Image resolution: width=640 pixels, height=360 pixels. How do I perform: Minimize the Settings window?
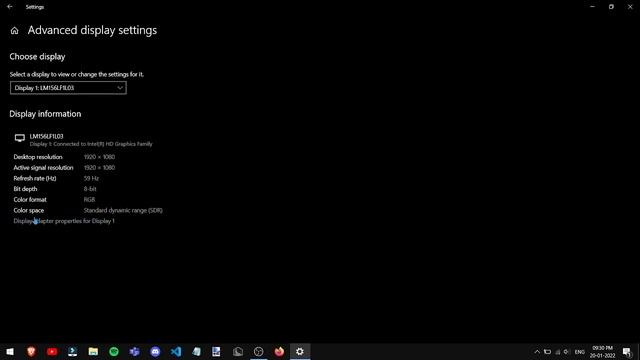[x=592, y=7]
